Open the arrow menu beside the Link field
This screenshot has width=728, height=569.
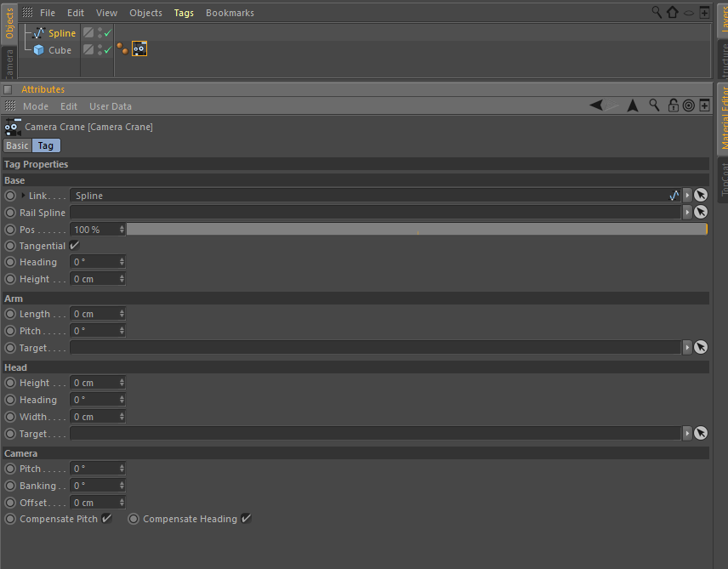coord(686,195)
